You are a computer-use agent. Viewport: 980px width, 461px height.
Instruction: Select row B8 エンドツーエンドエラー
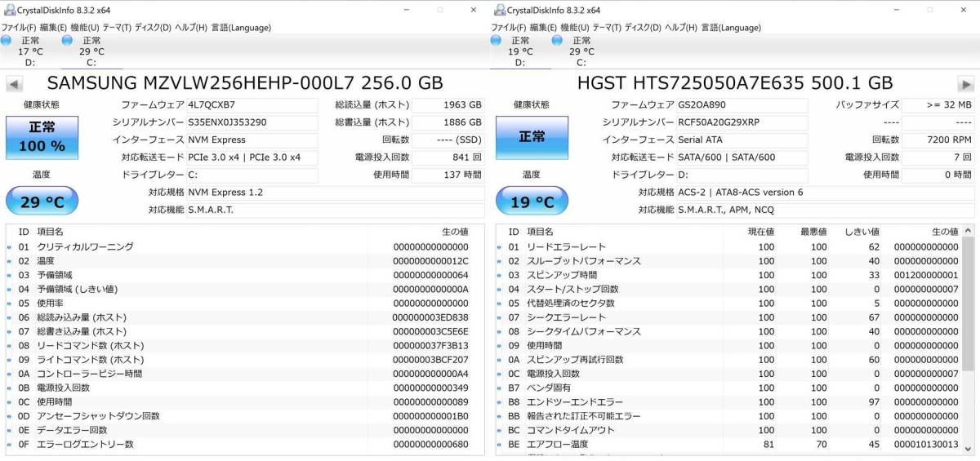[x=728, y=402]
